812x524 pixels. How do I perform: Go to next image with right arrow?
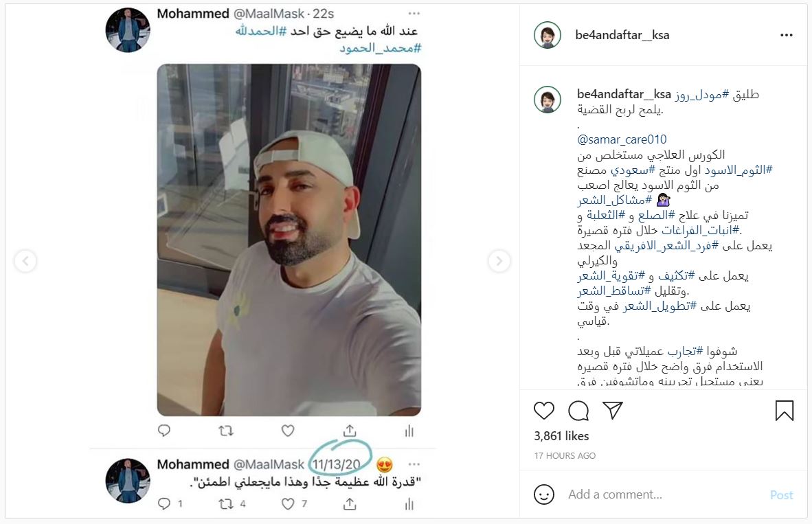tap(499, 261)
